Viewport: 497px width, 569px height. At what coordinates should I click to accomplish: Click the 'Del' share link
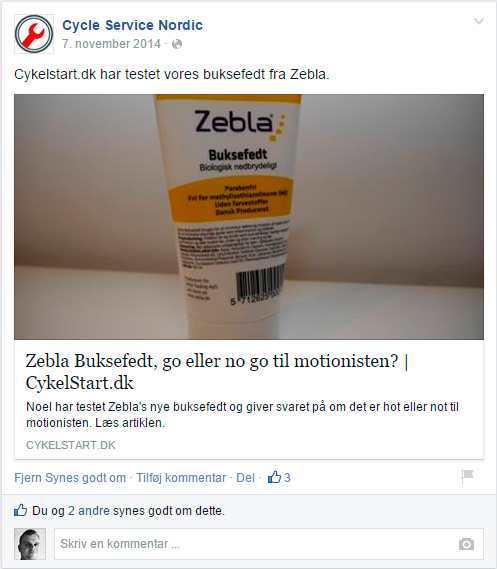point(246,478)
